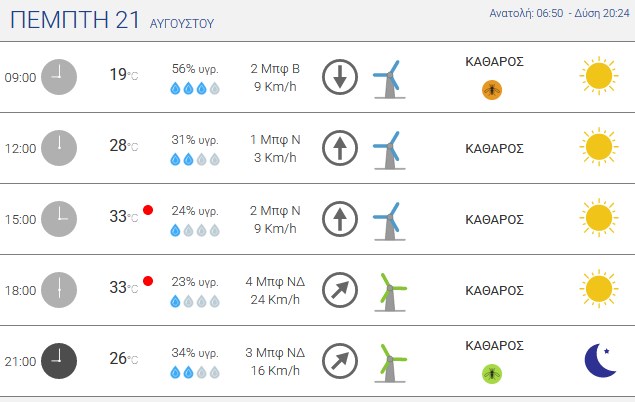This screenshot has height=402, width=635.
Task: Click the sun icon in the 12:00 row
Action: 599,147
